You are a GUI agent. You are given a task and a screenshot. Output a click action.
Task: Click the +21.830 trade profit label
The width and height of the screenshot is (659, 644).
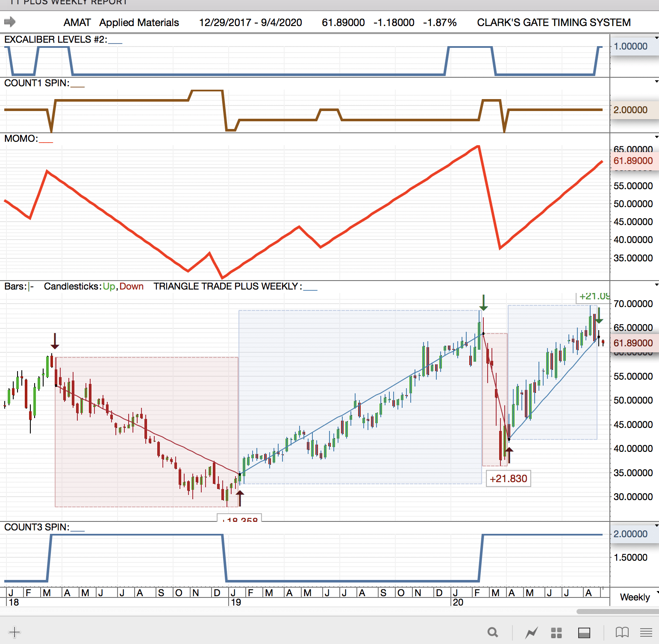coord(509,479)
